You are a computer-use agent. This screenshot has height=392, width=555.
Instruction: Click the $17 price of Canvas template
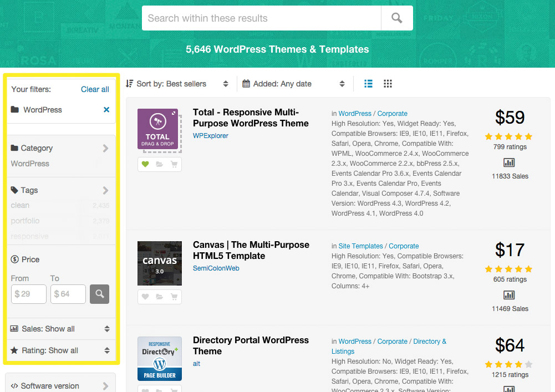[510, 250]
